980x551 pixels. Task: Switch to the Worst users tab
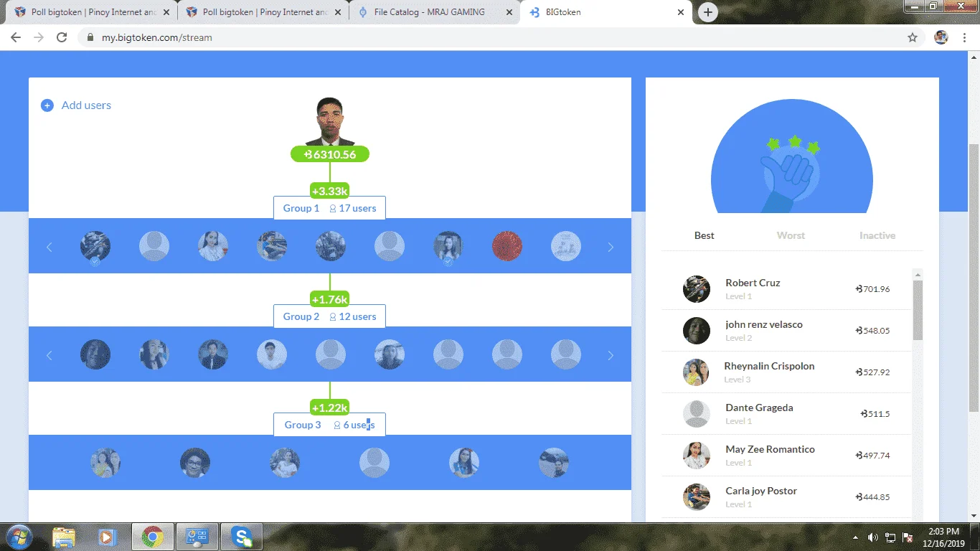[791, 235]
